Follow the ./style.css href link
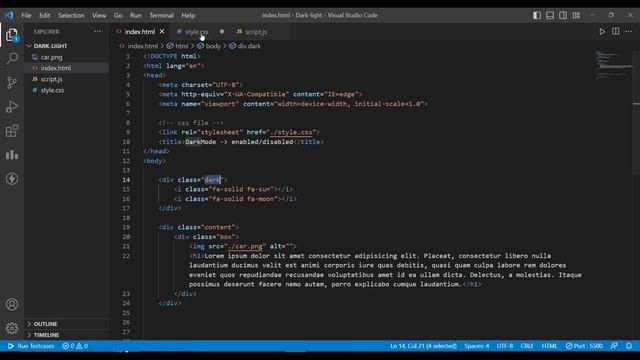The image size is (640, 360). click(291, 132)
